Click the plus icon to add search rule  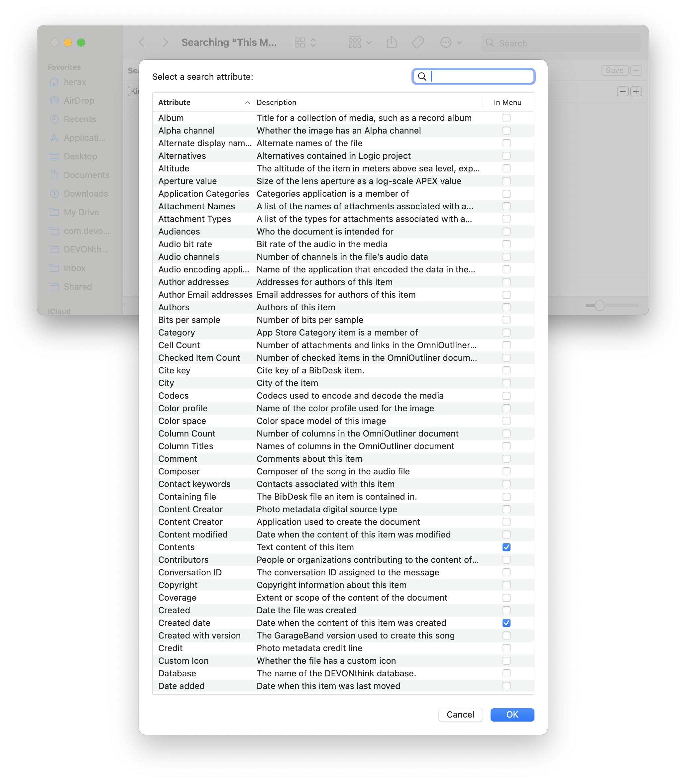[x=636, y=91]
